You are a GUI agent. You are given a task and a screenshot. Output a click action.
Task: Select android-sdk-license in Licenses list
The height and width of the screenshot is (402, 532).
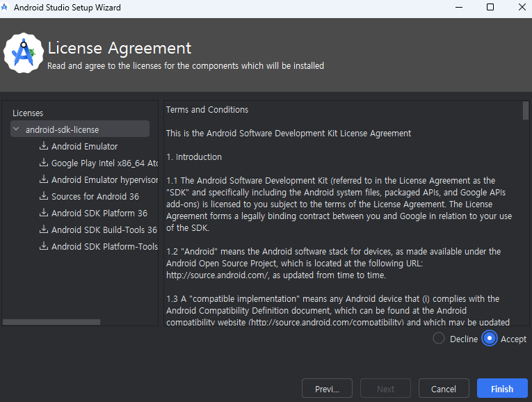(80, 129)
